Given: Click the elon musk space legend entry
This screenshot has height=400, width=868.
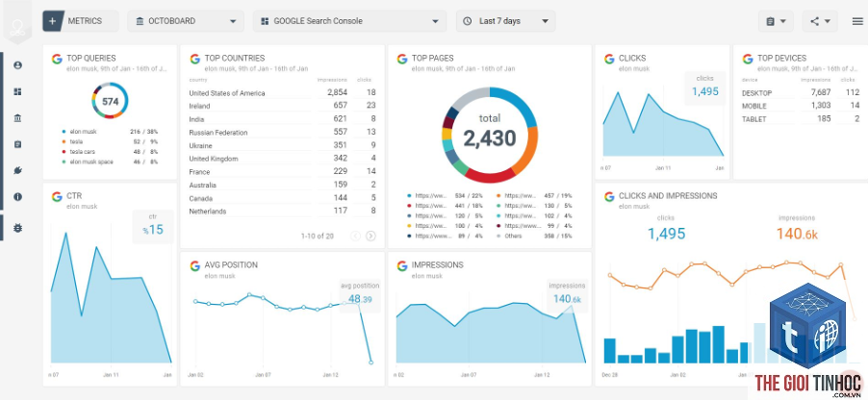Looking at the screenshot, I should pyautogui.click(x=110, y=162).
